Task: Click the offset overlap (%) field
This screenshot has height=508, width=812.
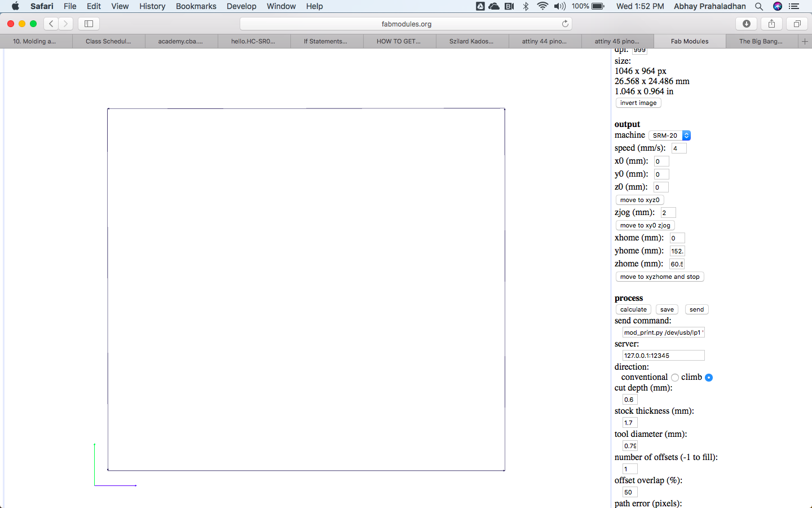Action: [x=630, y=492]
